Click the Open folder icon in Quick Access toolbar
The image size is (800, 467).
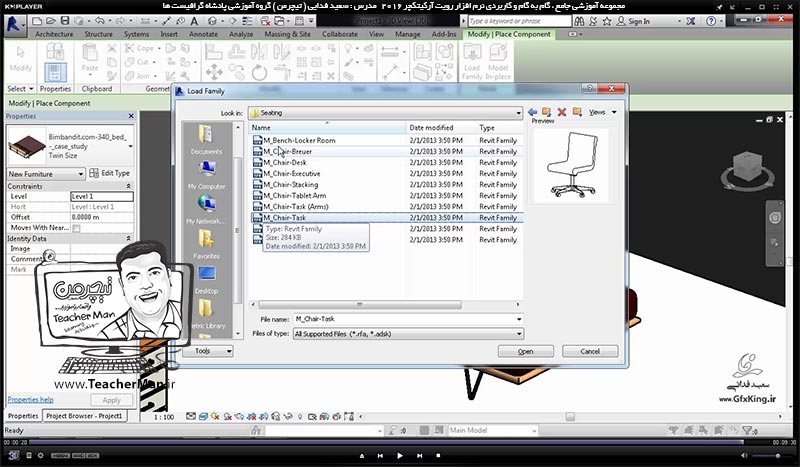(x=51, y=21)
